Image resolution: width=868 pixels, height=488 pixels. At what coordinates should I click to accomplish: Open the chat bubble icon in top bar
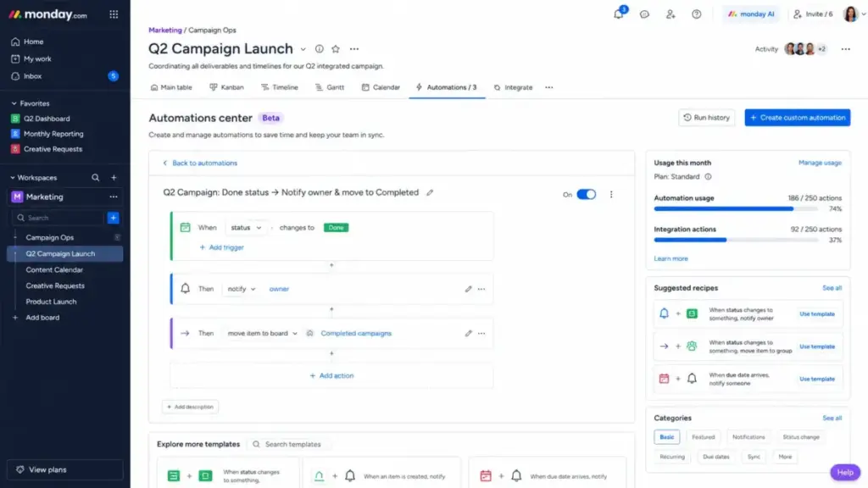644,14
